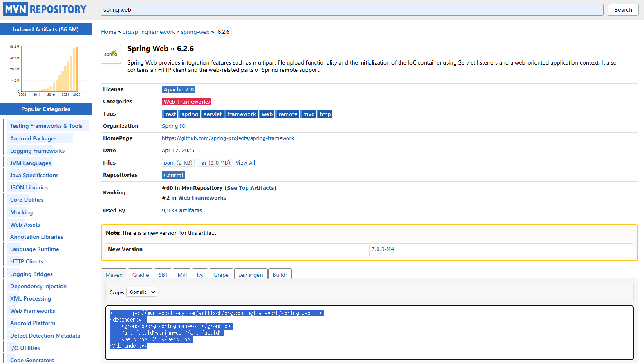
Task: Open Logging Frameworks category
Action: click(37, 151)
